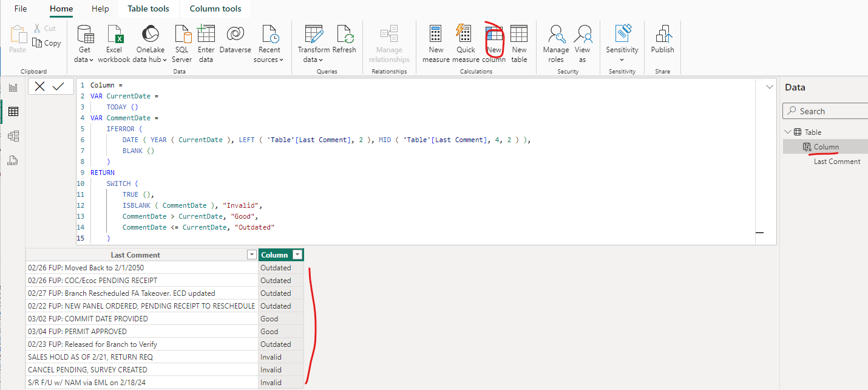Switch to the Home tab

(x=61, y=9)
